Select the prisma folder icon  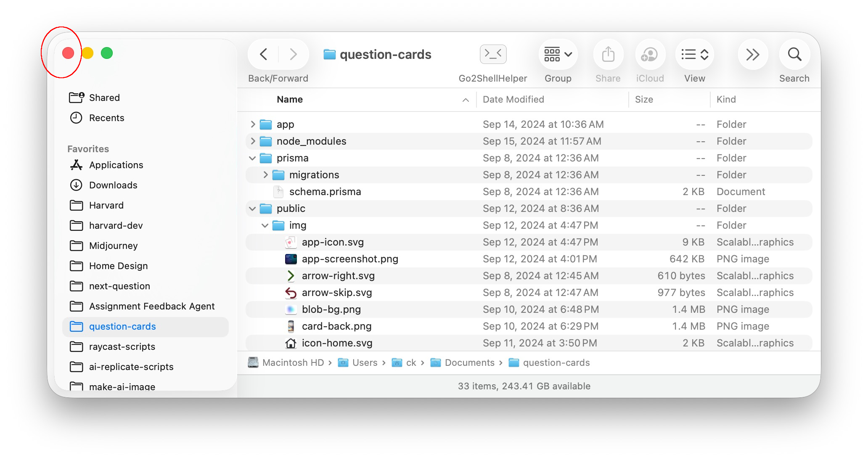point(266,158)
